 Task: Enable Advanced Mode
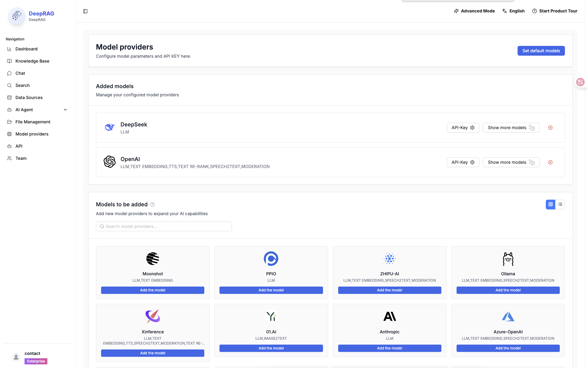[x=474, y=11]
